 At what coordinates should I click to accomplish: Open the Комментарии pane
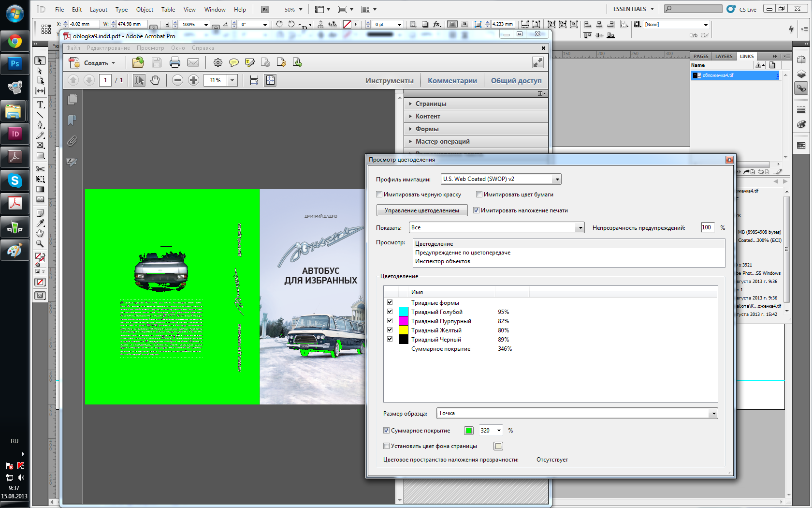click(x=452, y=81)
